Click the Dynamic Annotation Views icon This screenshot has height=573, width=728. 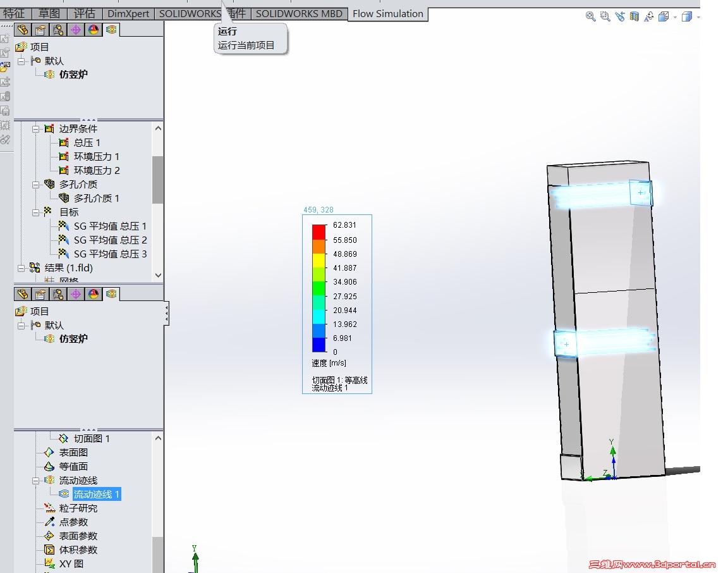click(649, 16)
